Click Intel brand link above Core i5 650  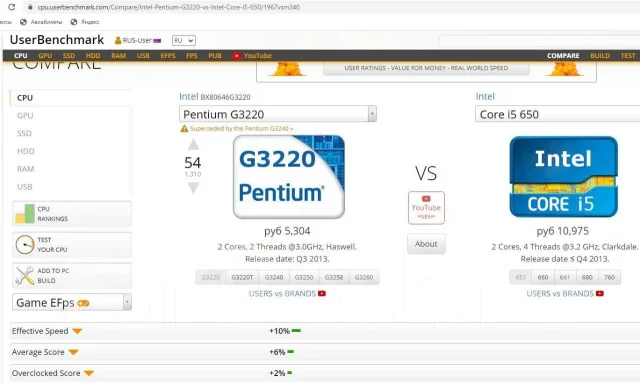click(485, 96)
